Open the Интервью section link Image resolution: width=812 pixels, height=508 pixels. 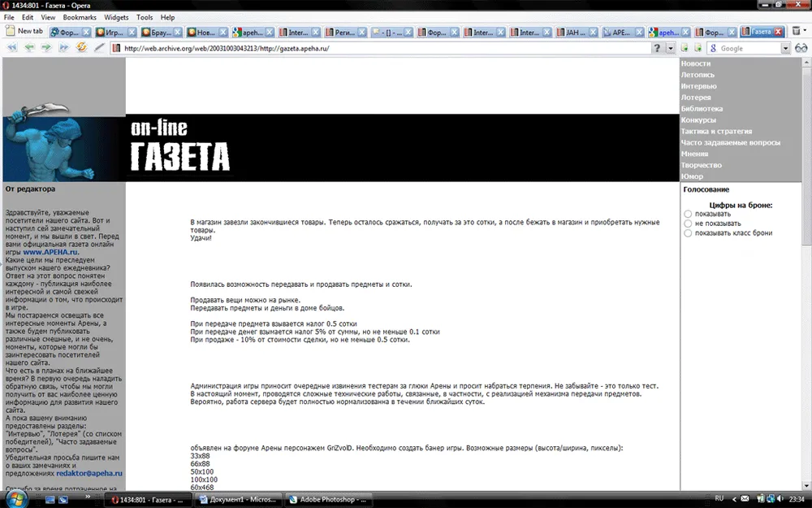pos(698,86)
